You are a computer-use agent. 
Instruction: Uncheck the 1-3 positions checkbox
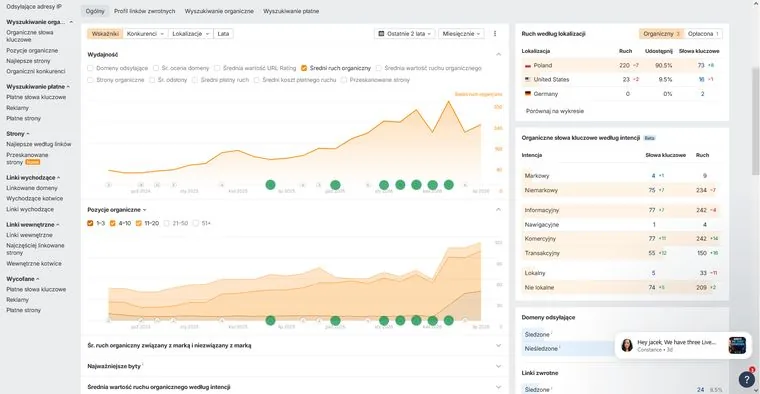[x=90, y=223]
